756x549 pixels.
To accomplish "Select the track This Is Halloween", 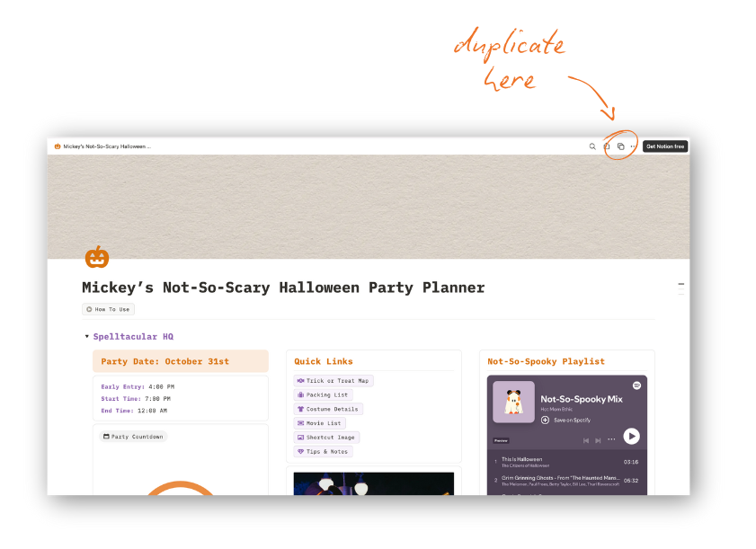I will [567, 462].
